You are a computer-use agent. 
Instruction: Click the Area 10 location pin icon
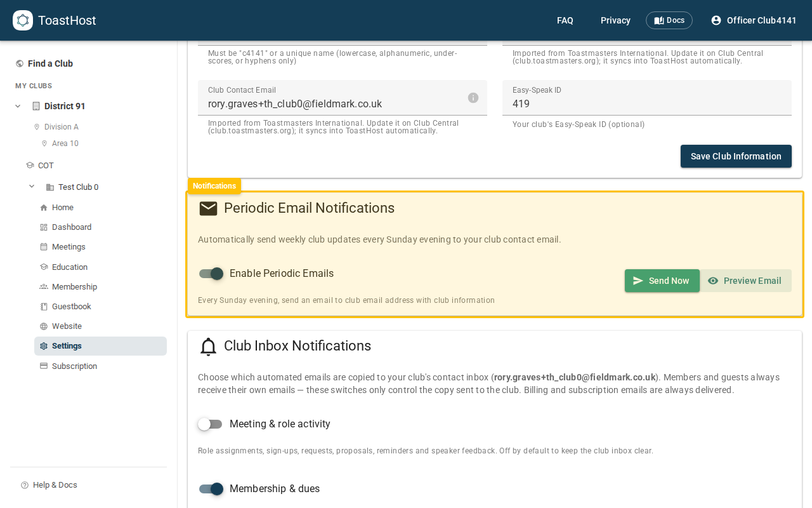44,144
